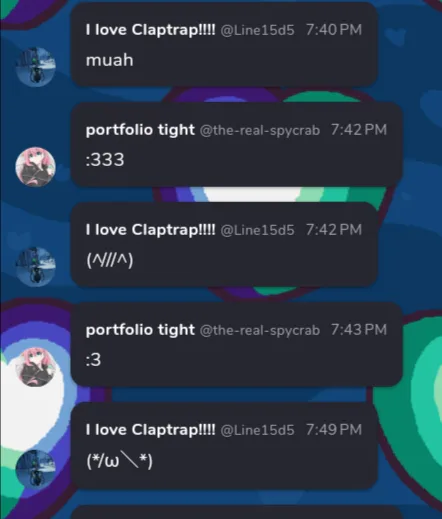This screenshot has height=519, width=442.
Task: Click display name on the muah message
Action: [150, 30]
